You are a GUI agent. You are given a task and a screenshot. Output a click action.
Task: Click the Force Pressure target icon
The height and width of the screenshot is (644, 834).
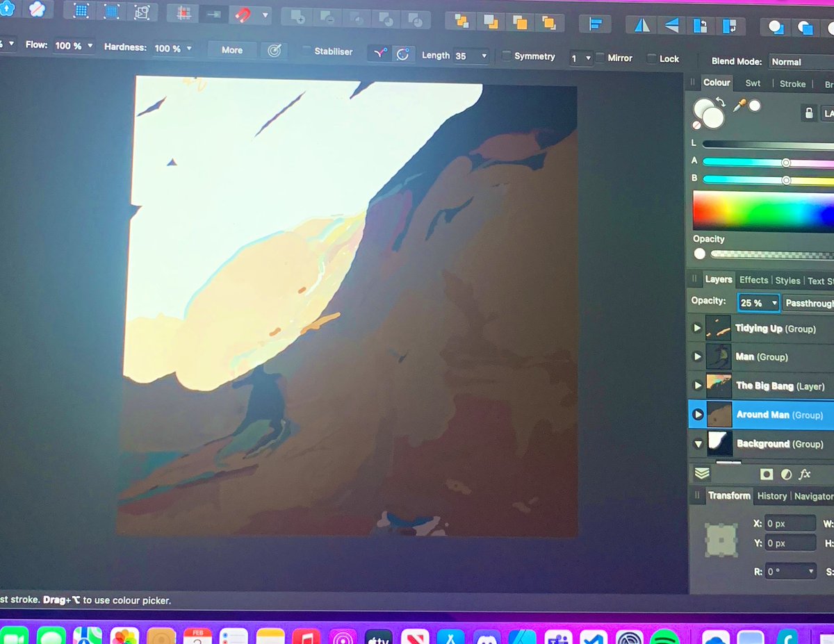click(275, 51)
